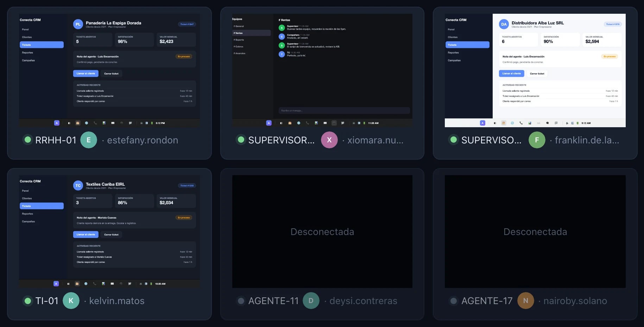
Task: Open the disconnected AGENTE-17 screen thumbnail
Action: [x=535, y=232]
